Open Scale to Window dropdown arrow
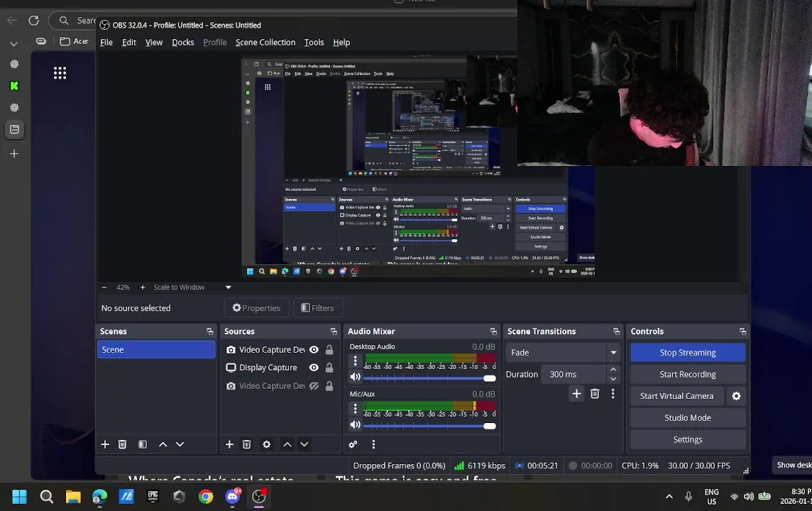Image resolution: width=812 pixels, height=511 pixels. pyautogui.click(x=229, y=287)
